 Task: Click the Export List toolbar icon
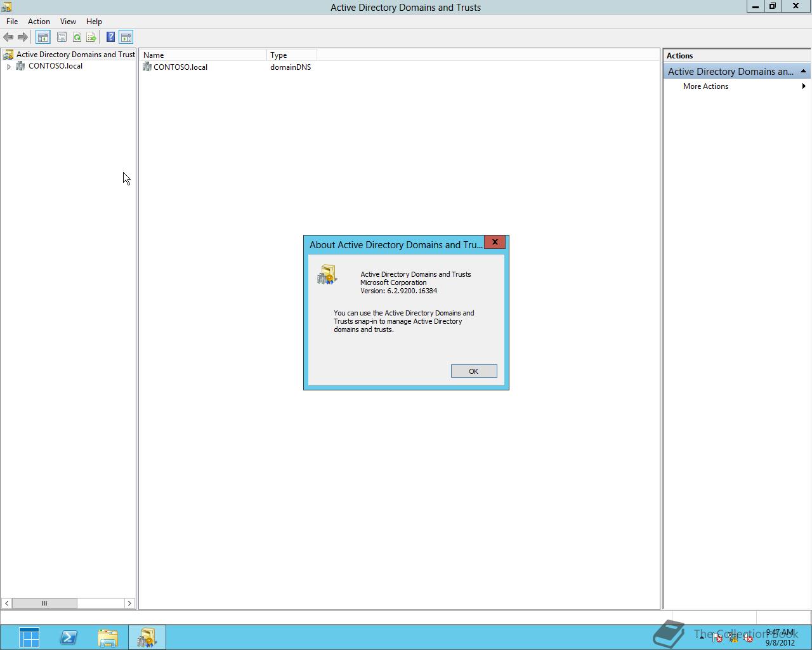point(91,37)
